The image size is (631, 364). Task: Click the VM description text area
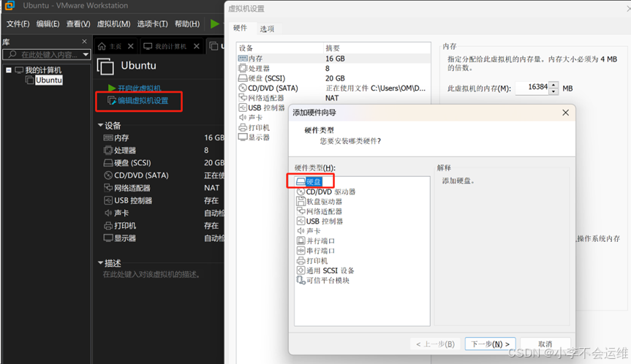click(x=151, y=274)
